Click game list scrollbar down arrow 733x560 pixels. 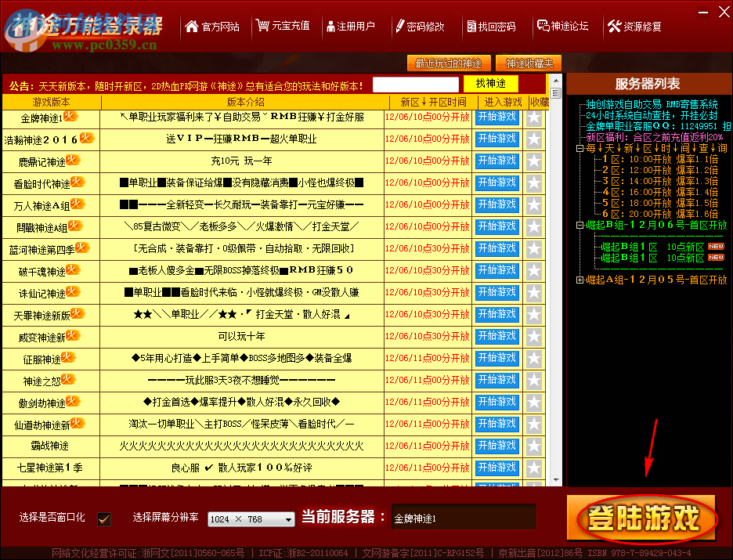tap(556, 480)
